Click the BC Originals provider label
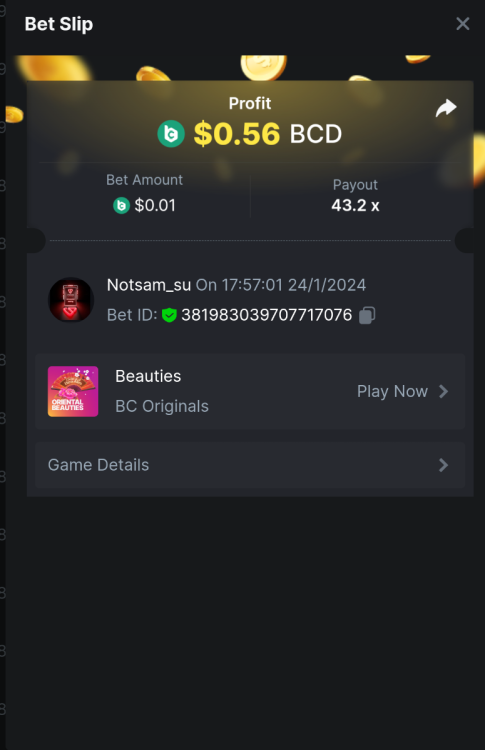This screenshot has width=485, height=750. (x=162, y=406)
